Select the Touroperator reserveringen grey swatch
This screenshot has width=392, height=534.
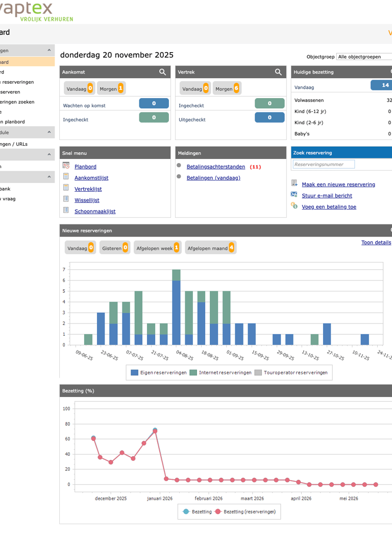pos(258,373)
